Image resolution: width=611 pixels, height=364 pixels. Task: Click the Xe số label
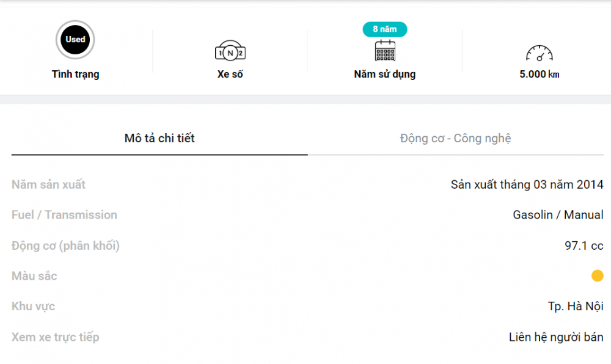click(230, 74)
